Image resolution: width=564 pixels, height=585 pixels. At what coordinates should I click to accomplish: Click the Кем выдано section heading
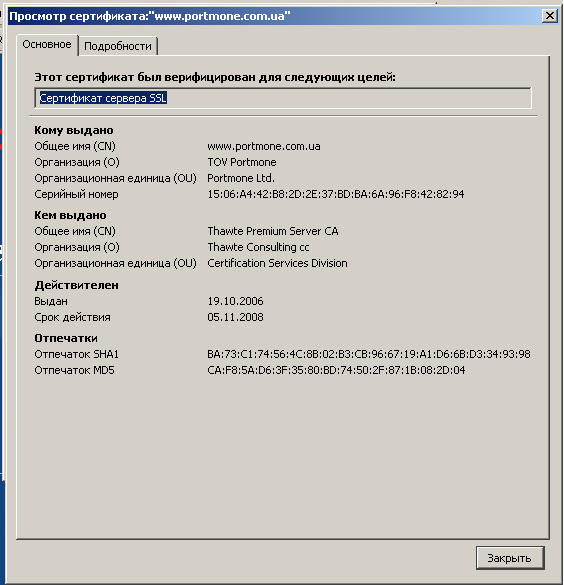[x=70, y=215]
